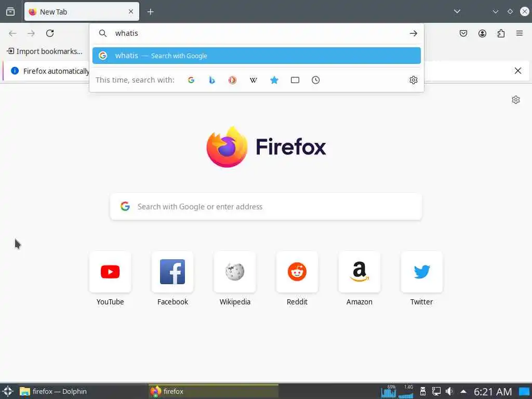Click the magnifier icon in address bar
532x399 pixels.
pyautogui.click(x=102, y=33)
